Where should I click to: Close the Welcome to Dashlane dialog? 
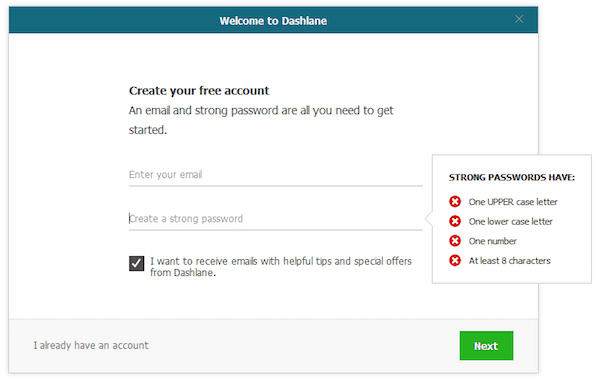[x=519, y=19]
